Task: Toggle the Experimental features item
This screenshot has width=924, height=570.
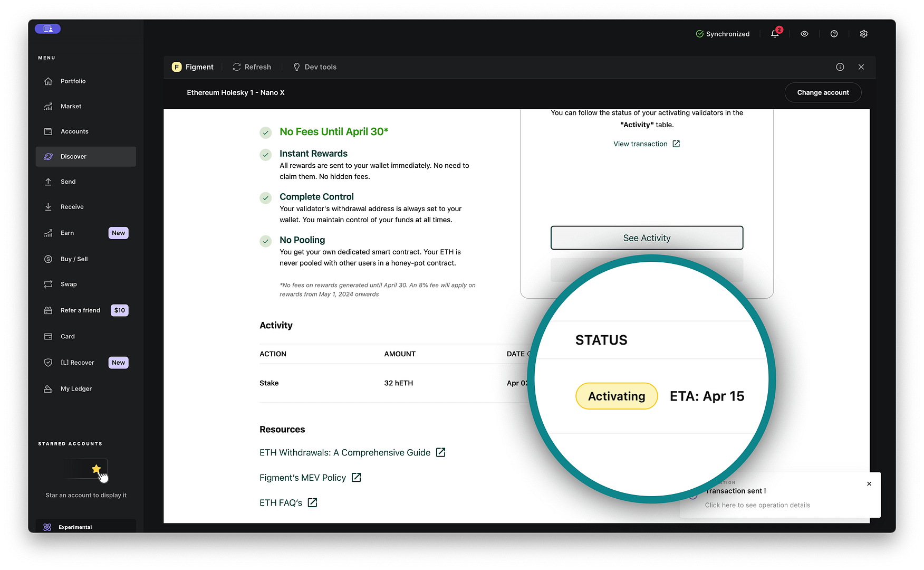Action: click(75, 527)
